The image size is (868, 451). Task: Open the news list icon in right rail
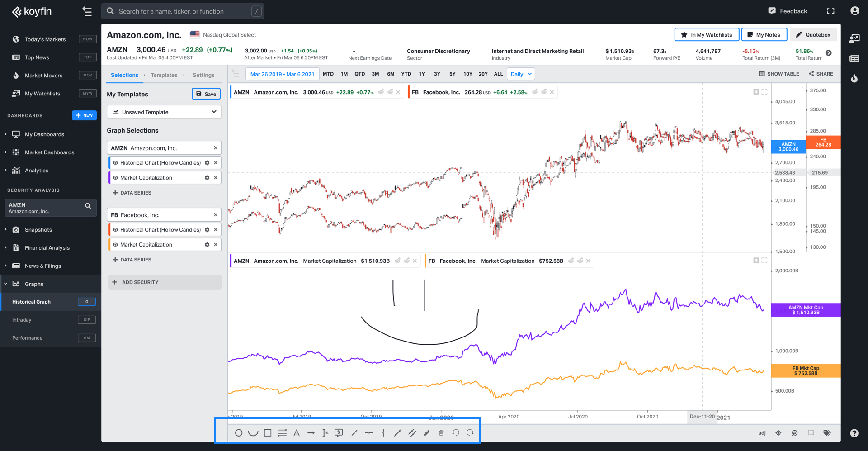click(854, 58)
